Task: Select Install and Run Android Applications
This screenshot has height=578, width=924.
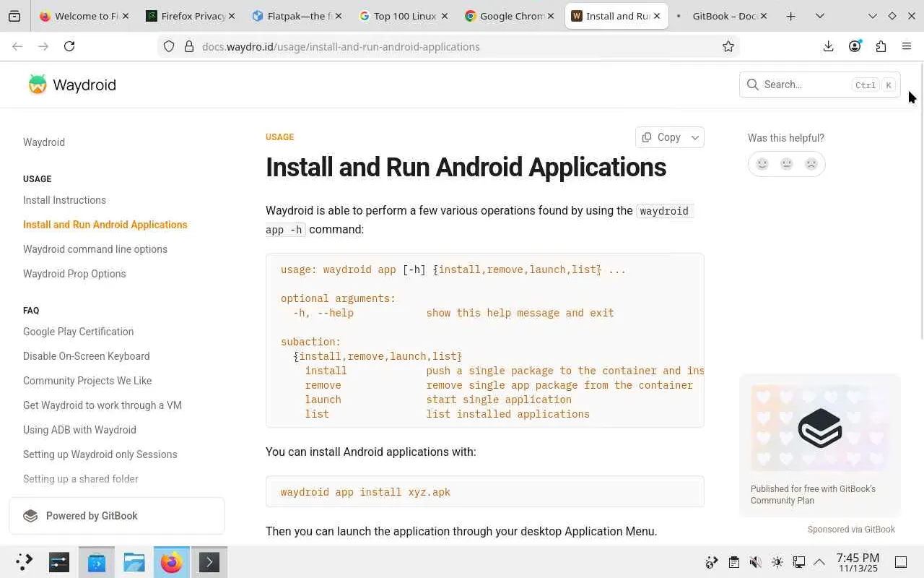Action: click(x=105, y=225)
